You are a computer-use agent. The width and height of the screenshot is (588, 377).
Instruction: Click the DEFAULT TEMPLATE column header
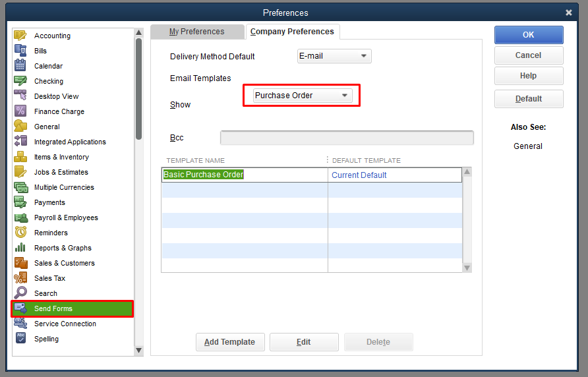pyautogui.click(x=366, y=160)
